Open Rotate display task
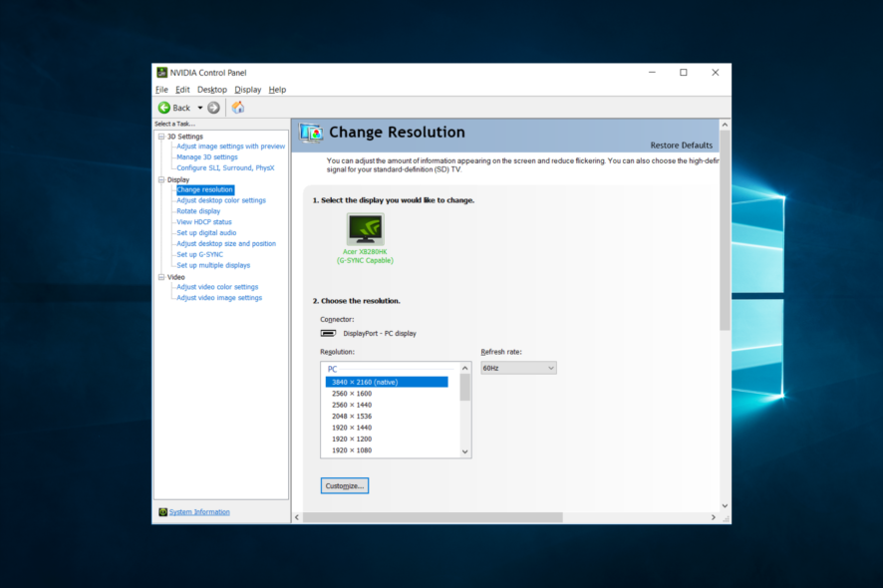 tap(198, 211)
